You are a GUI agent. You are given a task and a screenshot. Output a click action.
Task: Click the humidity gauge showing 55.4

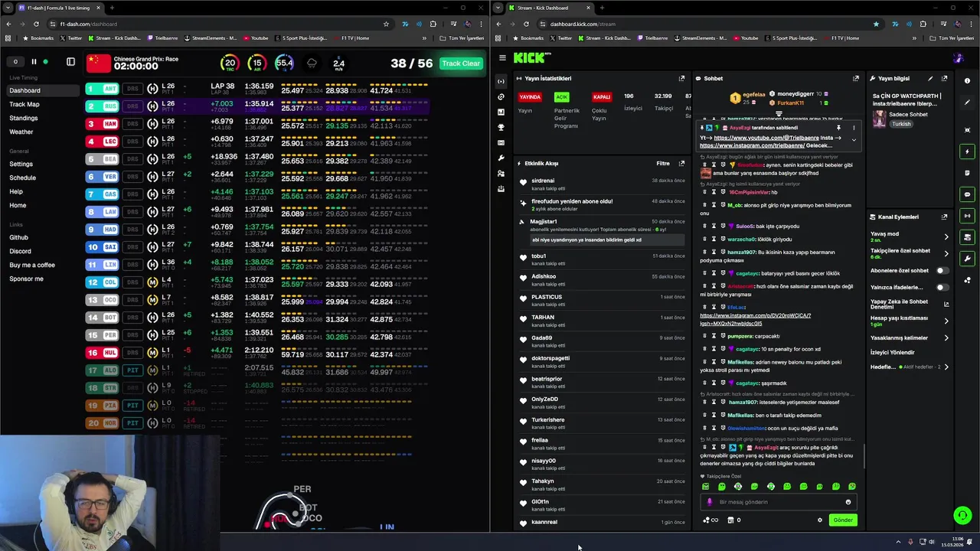[x=284, y=64]
